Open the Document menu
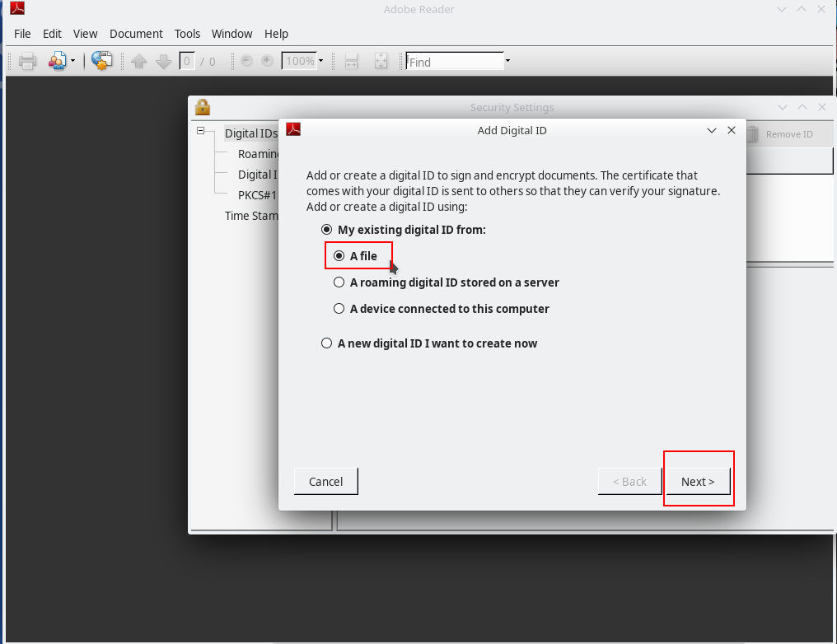The height and width of the screenshot is (644, 837). pyautogui.click(x=136, y=34)
